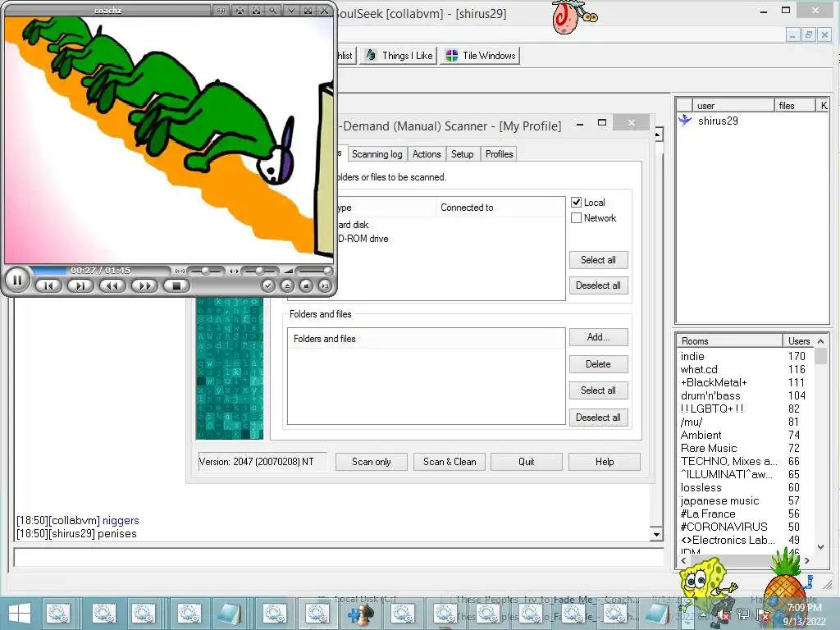Click the Users column header in rooms list
Image resolution: width=840 pixels, height=630 pixels.
coord(799,341)
